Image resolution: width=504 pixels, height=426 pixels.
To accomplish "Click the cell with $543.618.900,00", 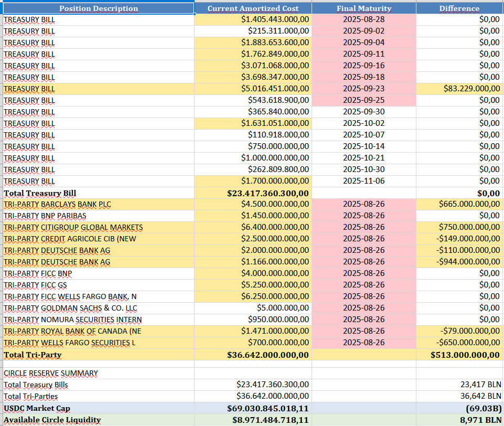I will pos(253,101).
